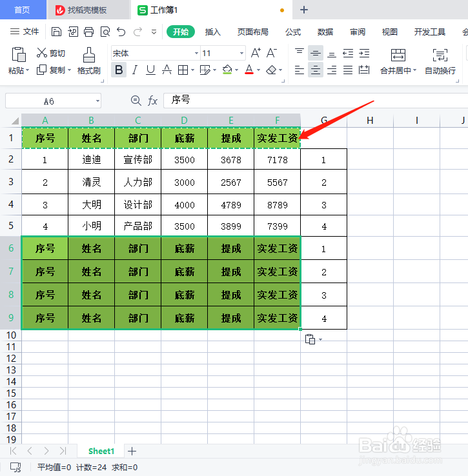
Task: Click the Cut (剪切) scissors tool
Action: [x=51, y=53]
